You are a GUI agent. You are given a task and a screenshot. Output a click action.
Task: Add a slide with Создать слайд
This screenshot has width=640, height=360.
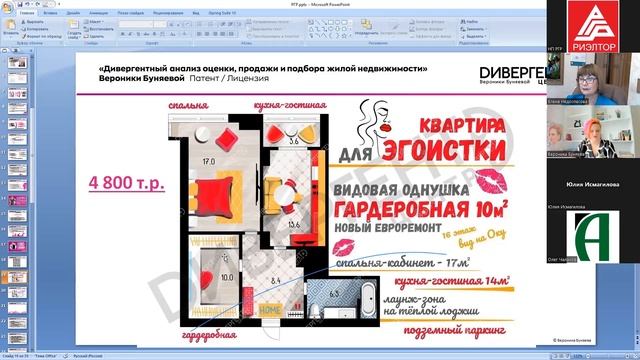point(74,29)
